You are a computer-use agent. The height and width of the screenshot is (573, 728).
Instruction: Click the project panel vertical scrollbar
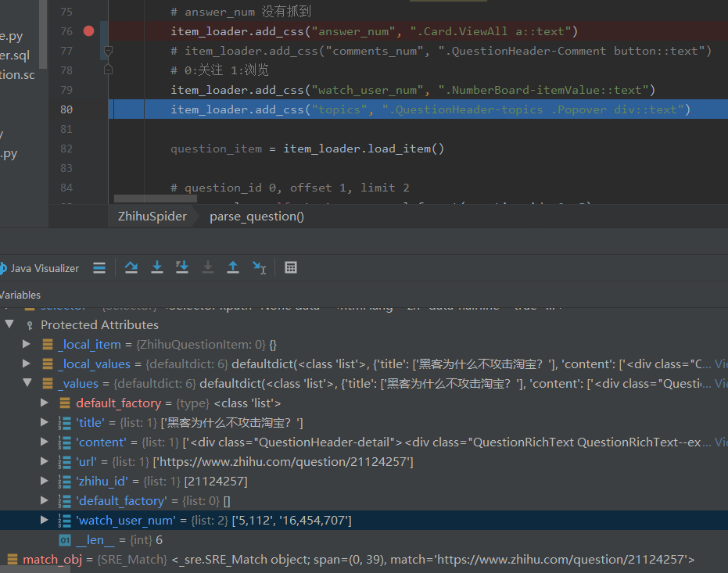43,35
